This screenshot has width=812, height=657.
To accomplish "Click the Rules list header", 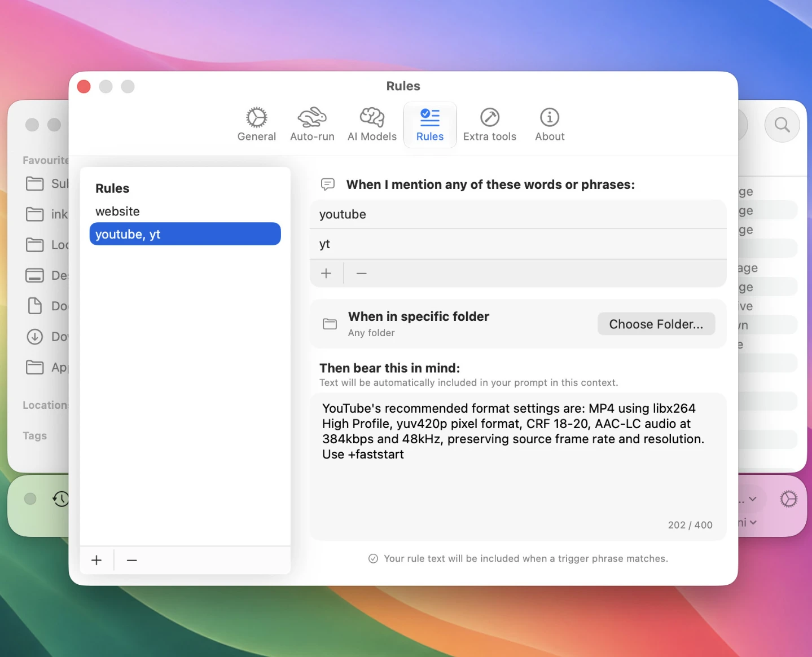I will pyautogui.click(x=112, y=188).
